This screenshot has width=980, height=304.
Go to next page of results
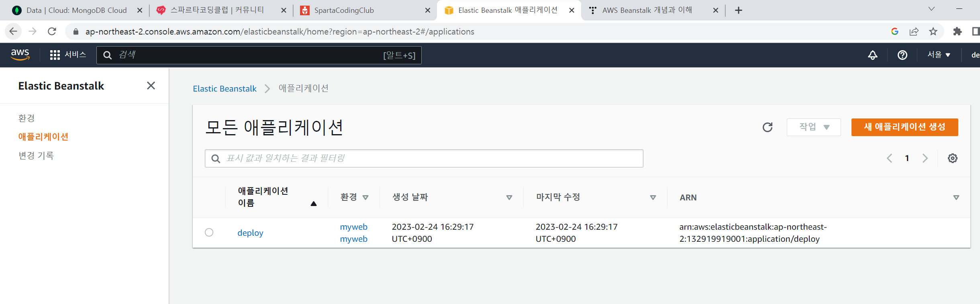pos(925,158)
